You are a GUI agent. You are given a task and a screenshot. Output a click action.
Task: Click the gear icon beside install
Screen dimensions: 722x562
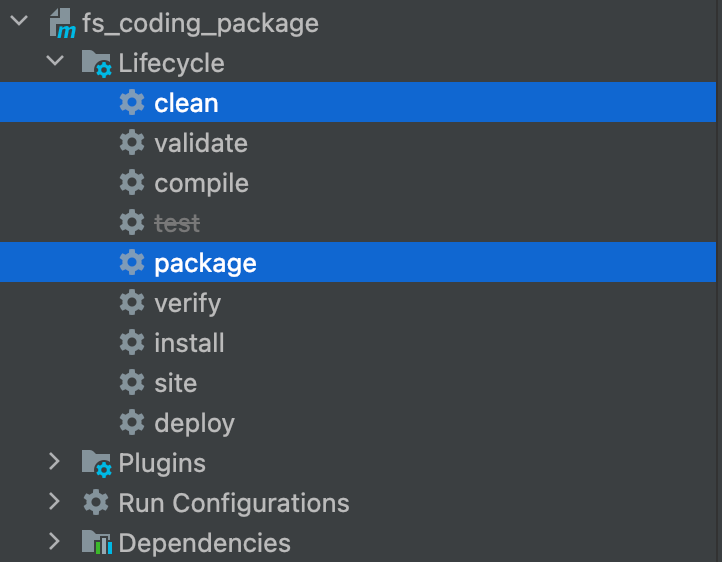(x=131, y=343)
